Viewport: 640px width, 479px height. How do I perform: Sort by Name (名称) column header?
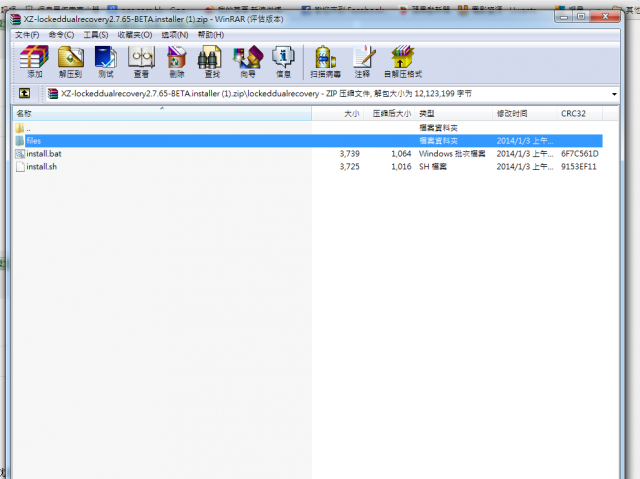tap(162, 113)
